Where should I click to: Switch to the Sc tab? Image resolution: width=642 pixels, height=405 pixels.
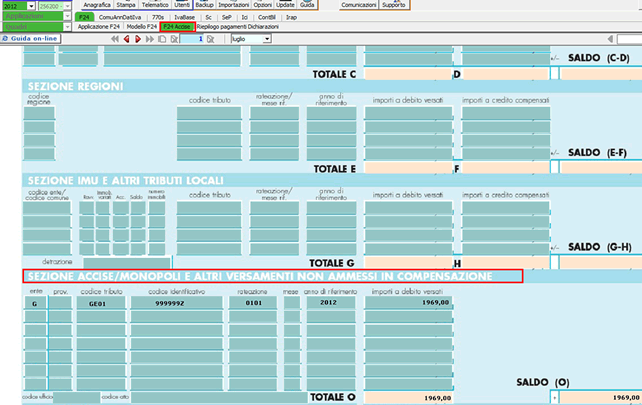(209, 17)
